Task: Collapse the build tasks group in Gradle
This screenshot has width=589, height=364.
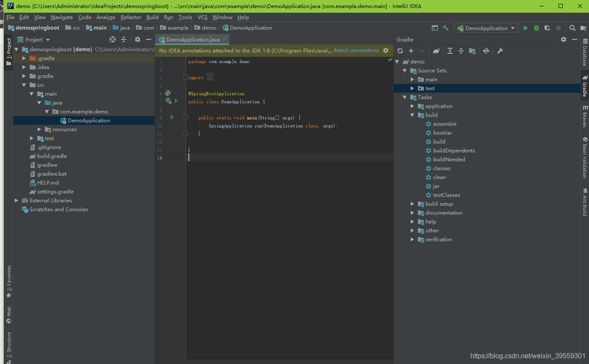Action: tap(412, 115)
